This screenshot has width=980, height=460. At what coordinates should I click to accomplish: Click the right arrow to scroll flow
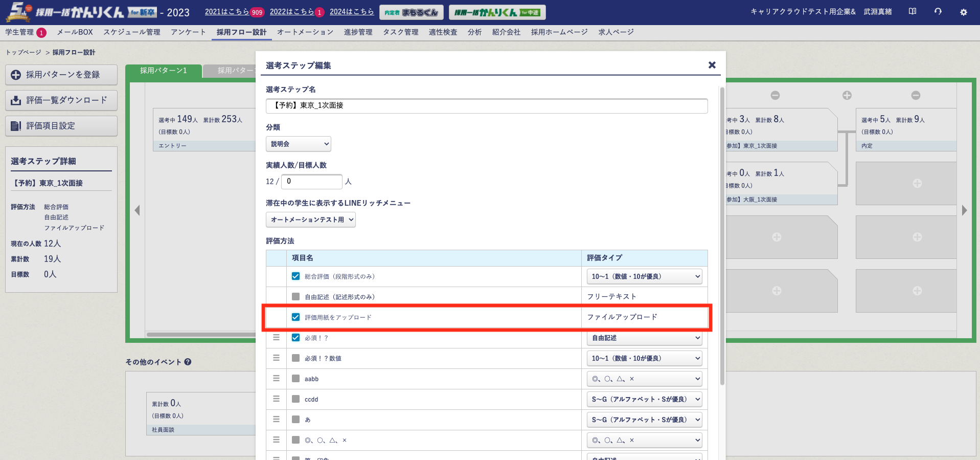(964, 210)
